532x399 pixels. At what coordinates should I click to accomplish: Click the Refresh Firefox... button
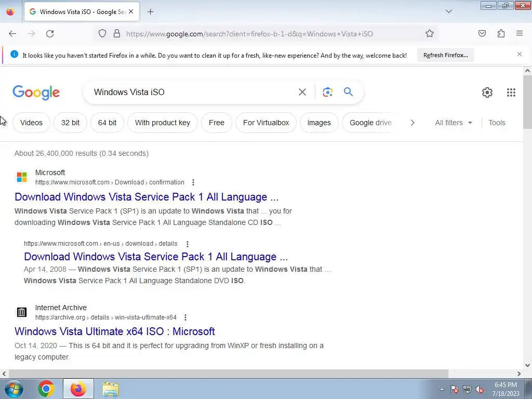pos(445,55)
